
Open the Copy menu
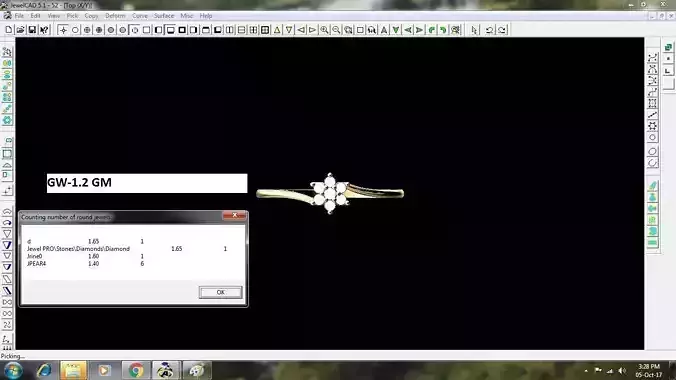[91, 16]
